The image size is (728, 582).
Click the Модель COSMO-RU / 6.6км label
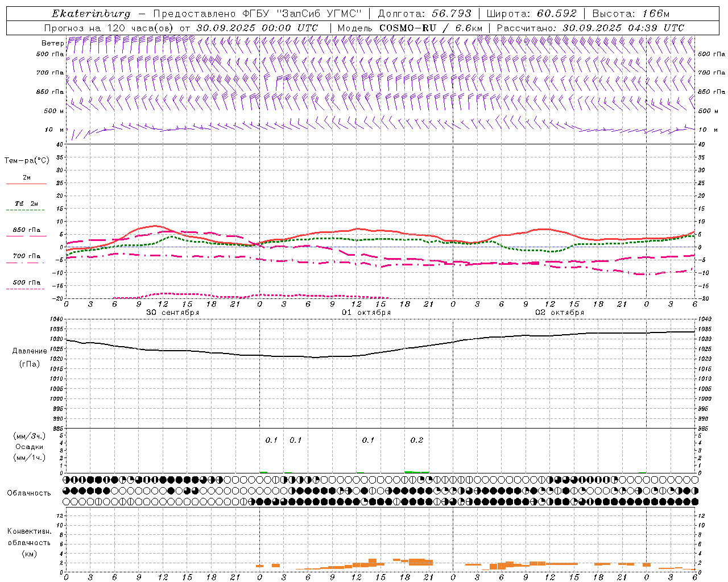410,28
